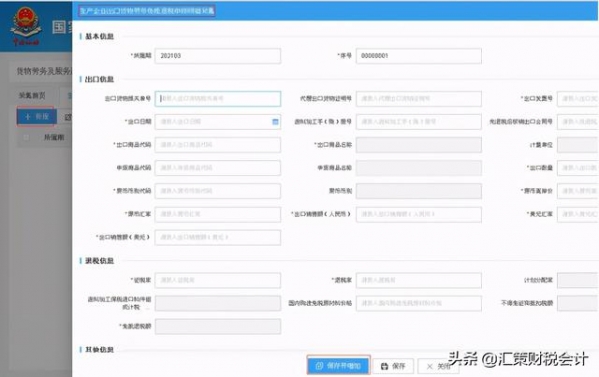Click the 保存并增加 save-and-add button
This screenshot has height=377, width=599.
pos(338,366)
